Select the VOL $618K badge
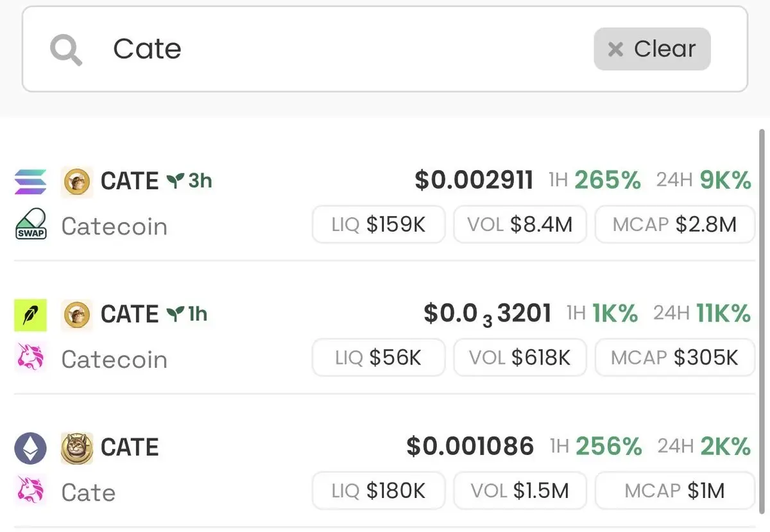Viewport: 770px width, 532px height. point(520,357)
